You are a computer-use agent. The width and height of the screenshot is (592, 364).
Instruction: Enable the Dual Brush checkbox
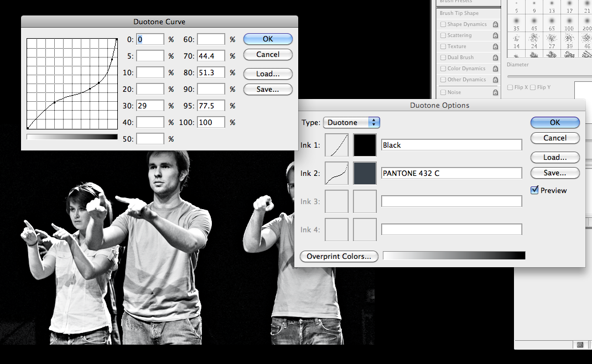pos(443,58)
